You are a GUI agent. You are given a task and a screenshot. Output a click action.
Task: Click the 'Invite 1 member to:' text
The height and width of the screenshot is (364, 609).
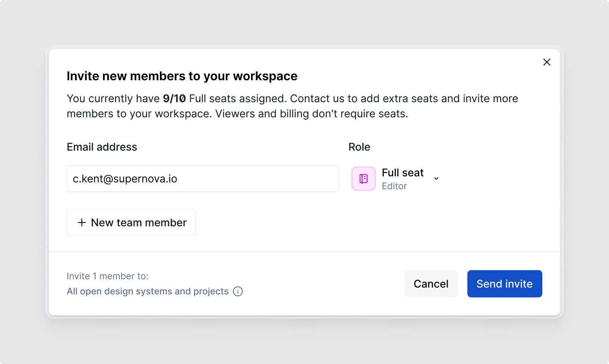pyautogui.click(x=108, y=276)
